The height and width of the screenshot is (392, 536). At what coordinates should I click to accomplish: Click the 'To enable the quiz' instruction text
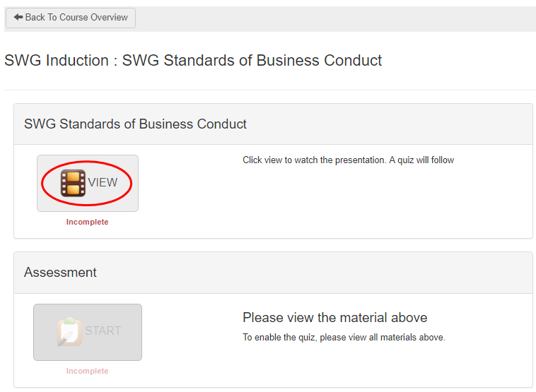280,338
